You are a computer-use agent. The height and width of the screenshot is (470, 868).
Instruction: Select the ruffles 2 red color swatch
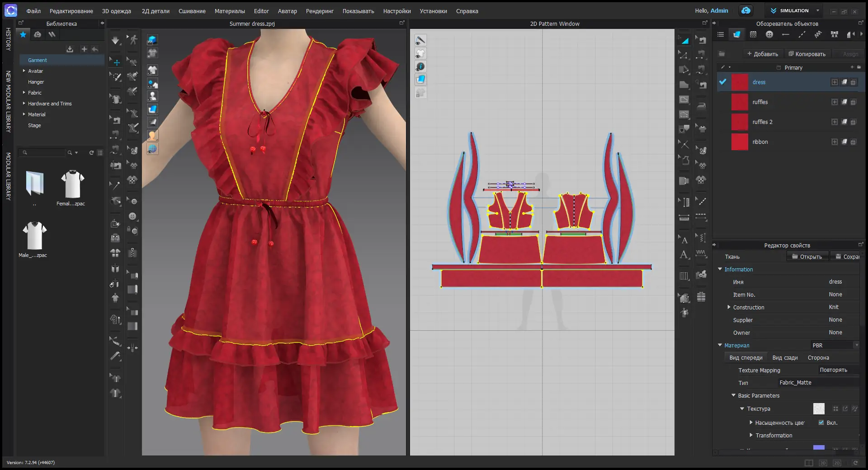tap(740, 122)
